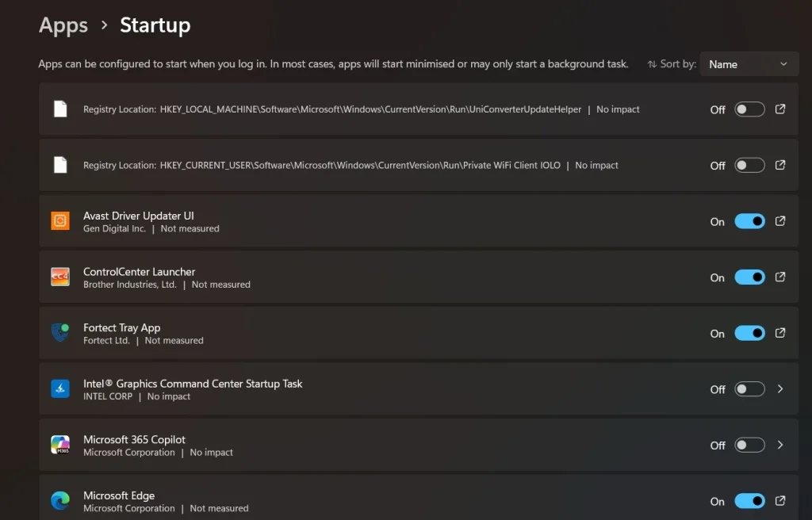The height and width of the screenshot is (520, 812).
Task: Click the Startup breadcrumb heading
Action: (155, 25)
